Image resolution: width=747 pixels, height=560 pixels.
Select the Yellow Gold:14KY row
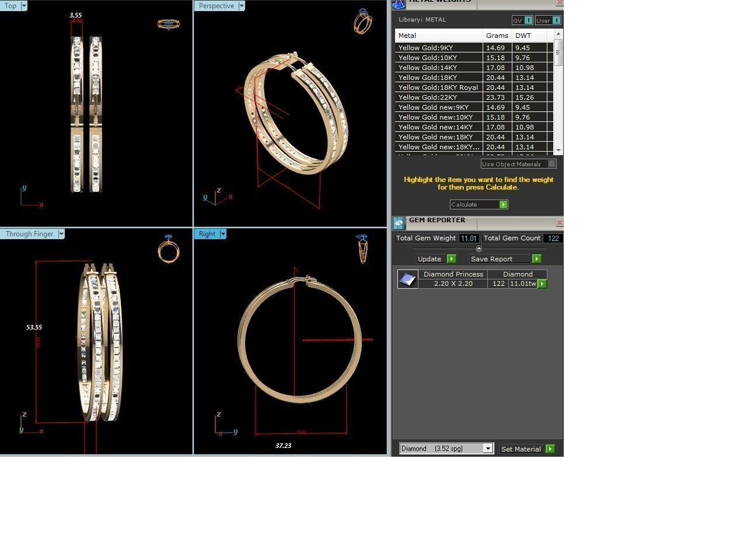click(x=474, y=68)
